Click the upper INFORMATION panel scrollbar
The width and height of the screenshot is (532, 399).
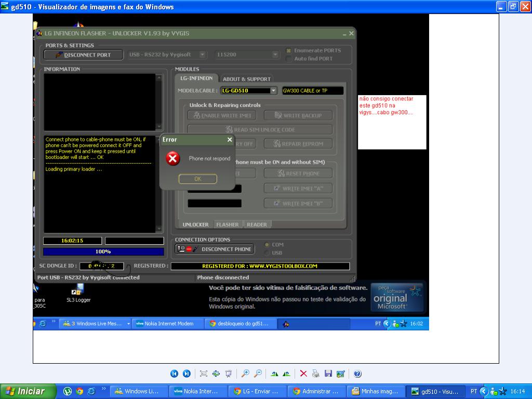tap(159, 102)
